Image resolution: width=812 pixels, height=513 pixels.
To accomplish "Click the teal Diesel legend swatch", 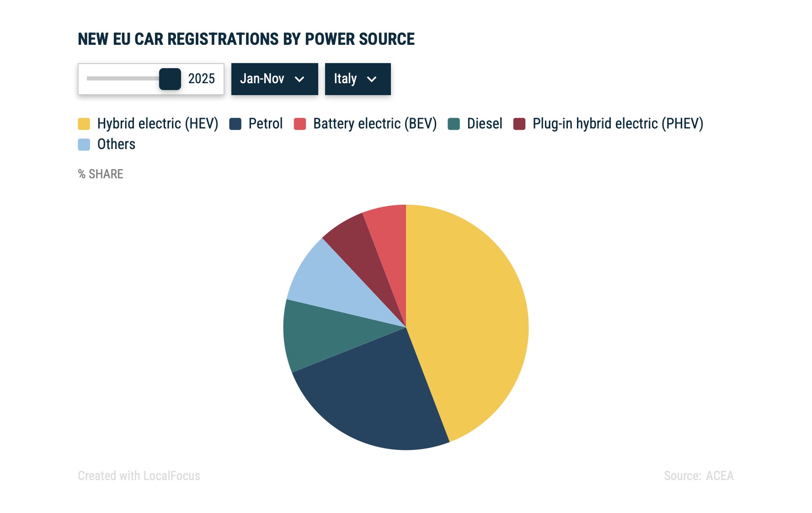I will coord(454,124).
